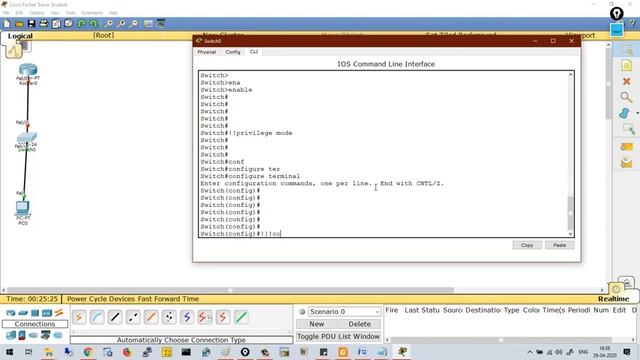This screenshot has height=360, width=640.
Task: Click the Copy button under CLI
Action: click(527, 245)
